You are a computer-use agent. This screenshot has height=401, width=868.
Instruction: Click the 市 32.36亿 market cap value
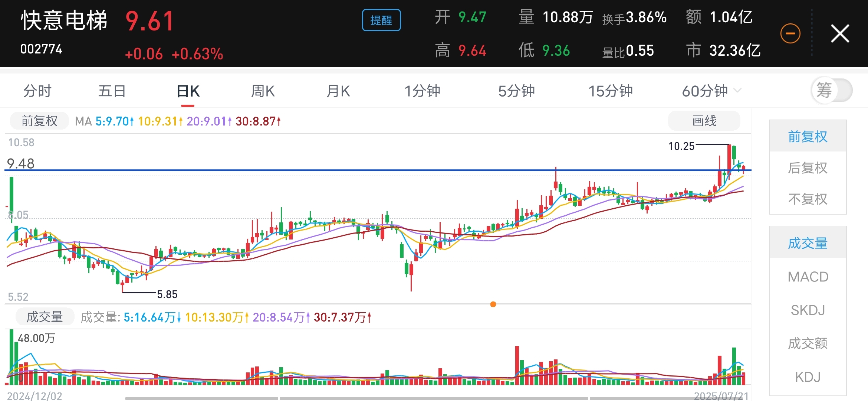pyautogui.click(x=723, y=50)
